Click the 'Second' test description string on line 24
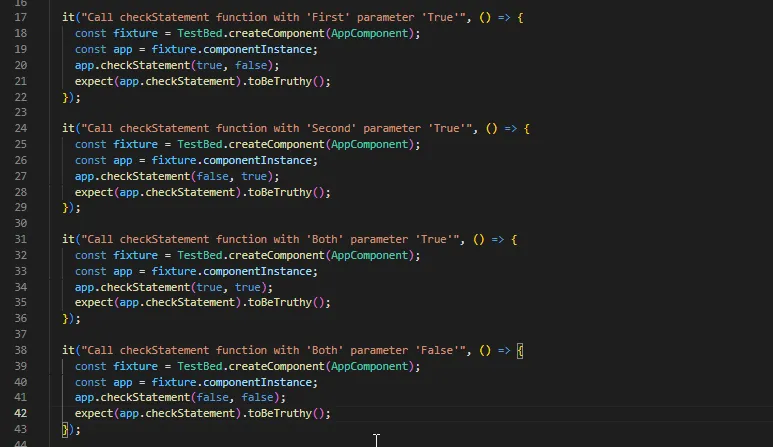Image resolution: width=773 pixels, height=447 pixels. [277, 128]
